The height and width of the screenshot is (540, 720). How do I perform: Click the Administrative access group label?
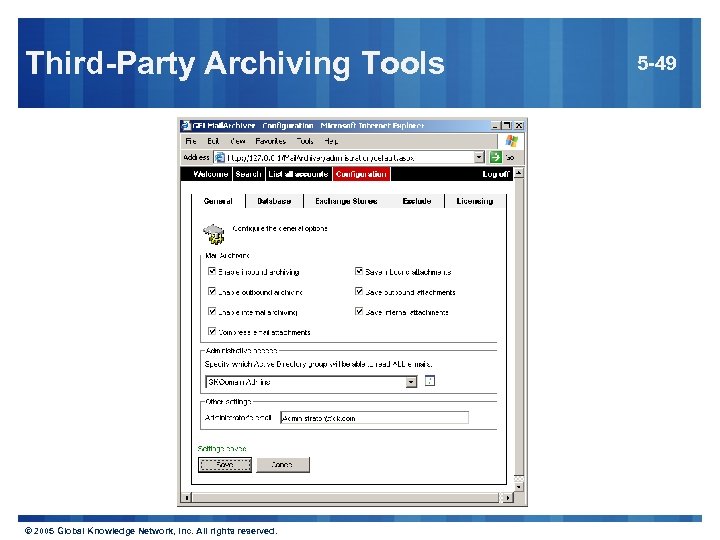pyautogui.click(x=242, y=350)
